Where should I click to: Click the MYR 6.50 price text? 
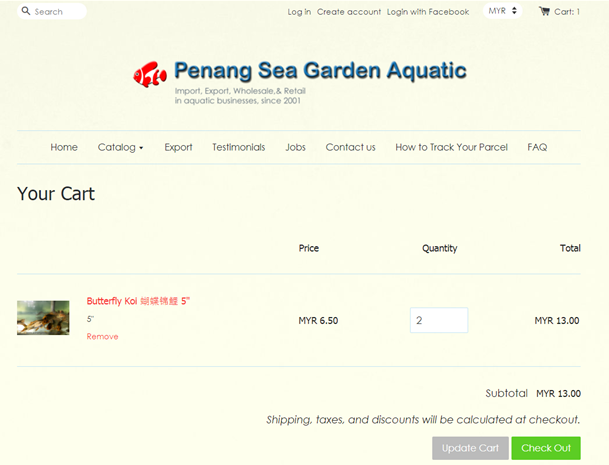(x=318, y=320)
